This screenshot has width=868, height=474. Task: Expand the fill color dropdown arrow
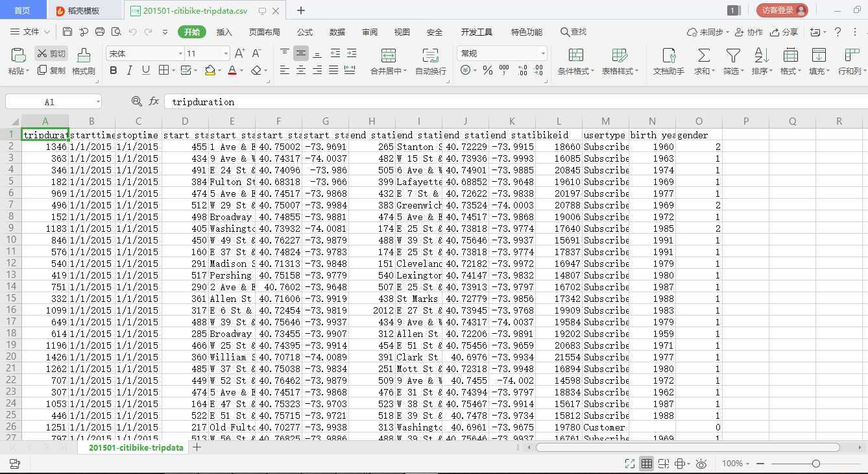tap(219, 70)
